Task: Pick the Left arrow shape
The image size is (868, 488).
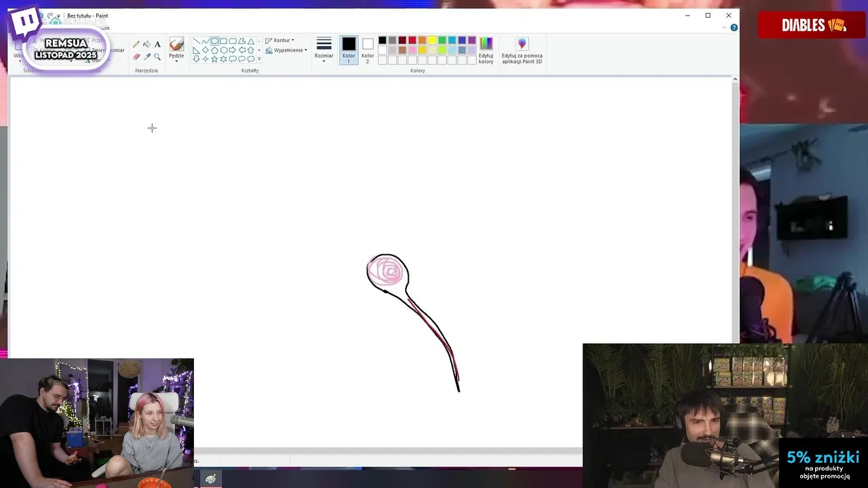Action: coord(242,50)
